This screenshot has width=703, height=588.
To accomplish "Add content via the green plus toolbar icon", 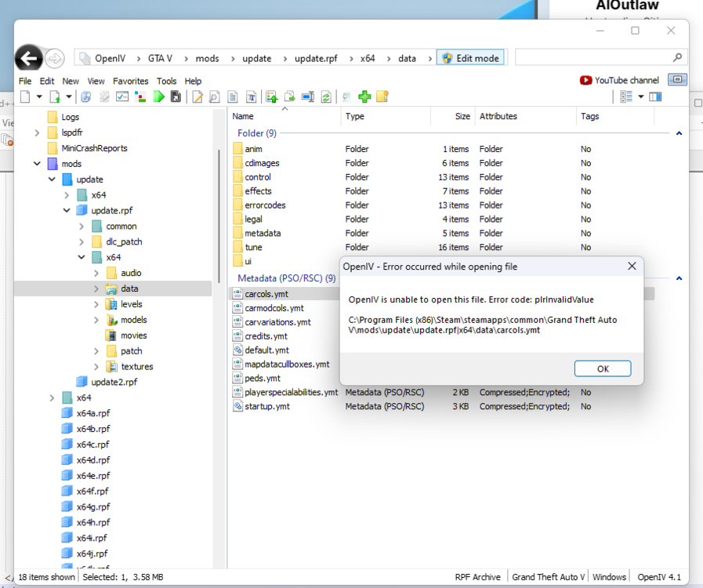I will point(365,96).
